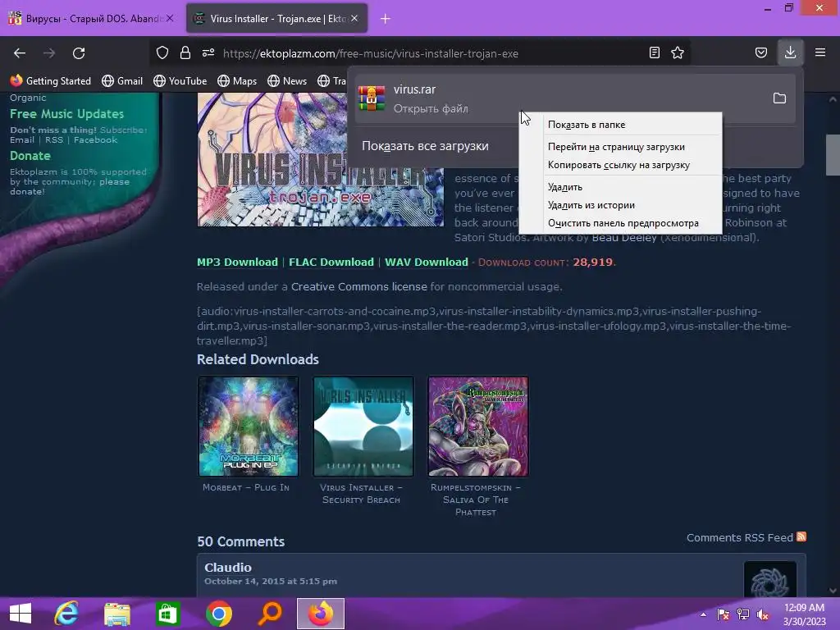The image size is (840, 630).
Task: Open Virus Installer Security Breach thumbnail
Action: tap(363, 427)
